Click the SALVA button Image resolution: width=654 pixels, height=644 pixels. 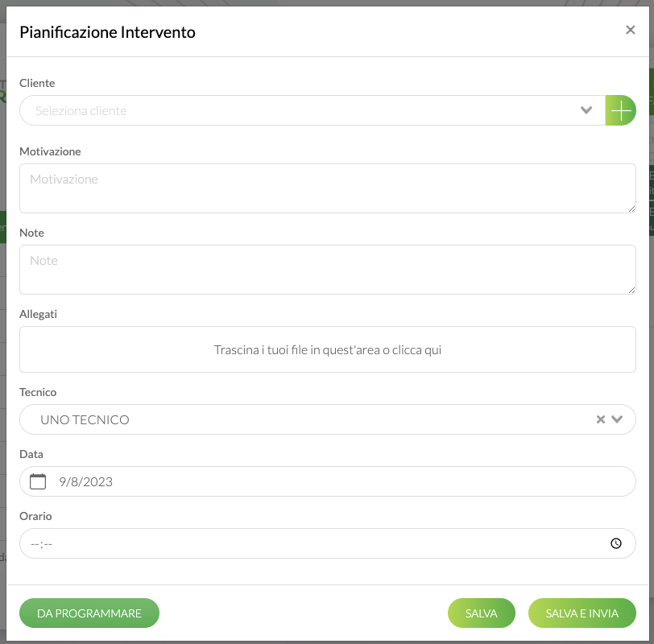tap(482, 613)
